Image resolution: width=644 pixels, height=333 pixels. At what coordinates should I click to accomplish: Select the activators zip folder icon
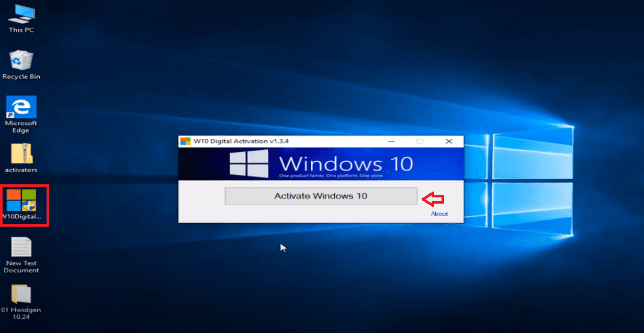21,154
